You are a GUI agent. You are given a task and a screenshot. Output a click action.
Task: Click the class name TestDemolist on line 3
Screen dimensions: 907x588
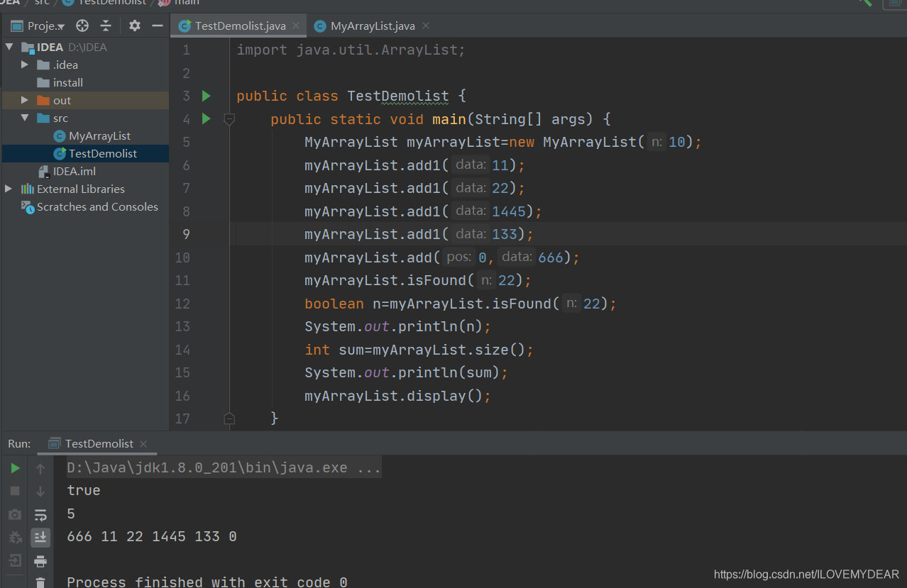[x=398, y=96]
